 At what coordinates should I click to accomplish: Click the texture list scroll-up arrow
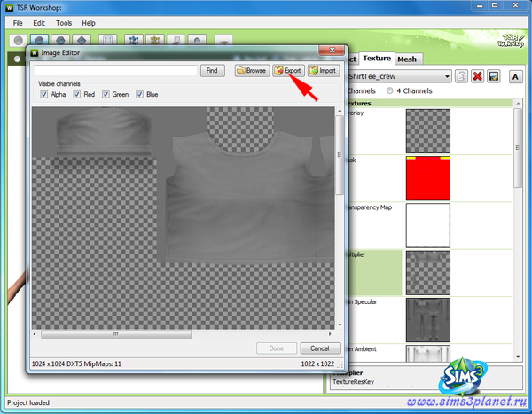[518, 103]
